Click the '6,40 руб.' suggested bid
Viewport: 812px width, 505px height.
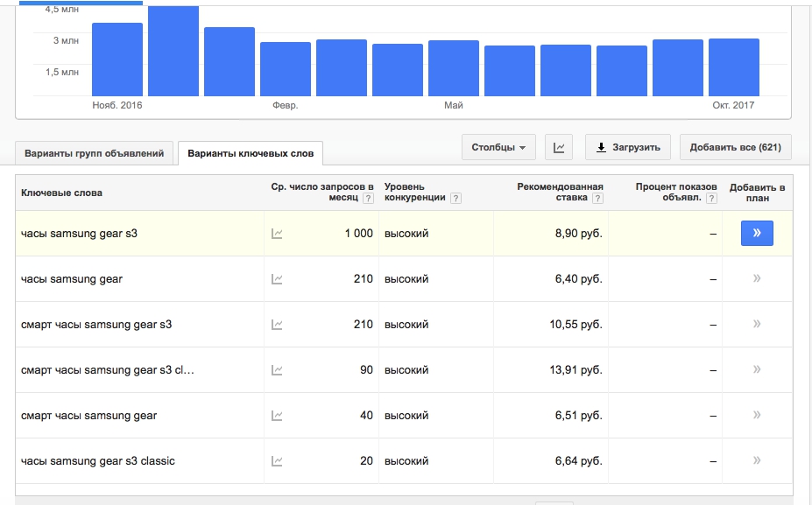(579, 279)
